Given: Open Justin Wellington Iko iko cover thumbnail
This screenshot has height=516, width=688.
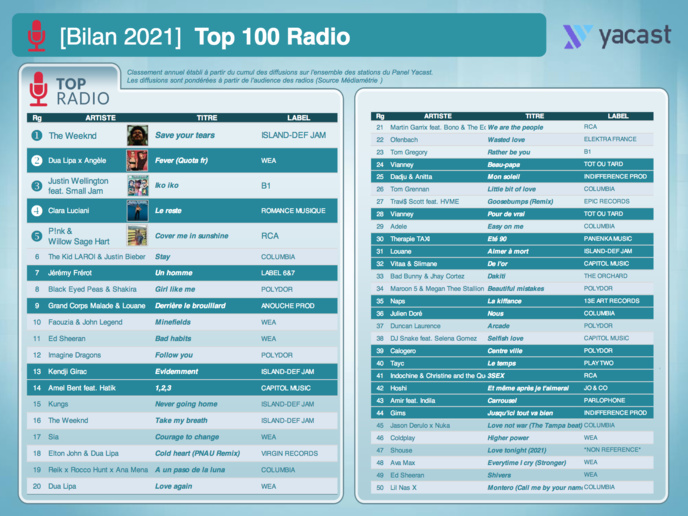Looking at the screenshot, I should (x=137, y=185).
